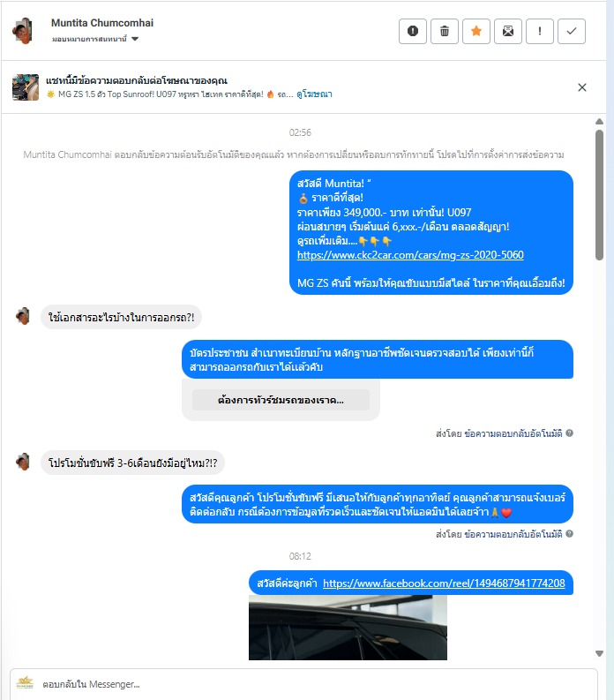Mark conversation as spam icon
The width and height of the screenshot is (614, 700).
(x=413, y=31)
